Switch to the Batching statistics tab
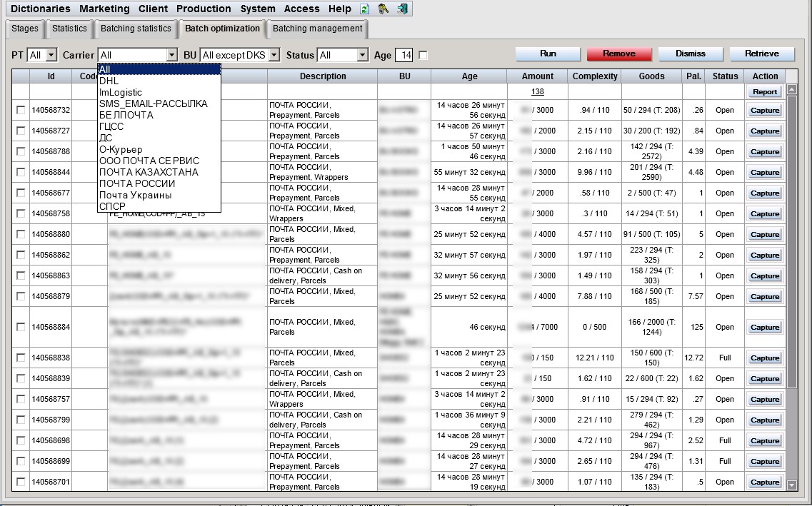The width and height of the screenshot is (812, 506). point(136,29)
